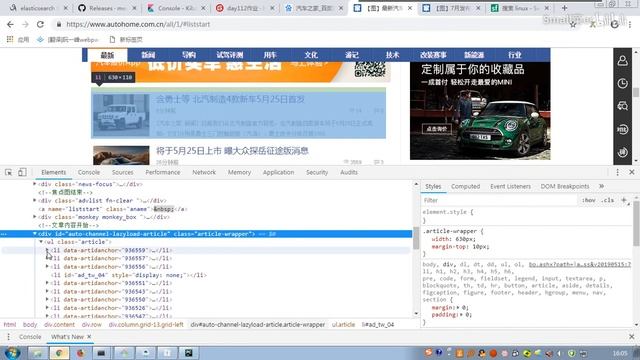Close the What's New drawer tab
Viewport: 640px width, 360px height.
[x=89, y=337]
